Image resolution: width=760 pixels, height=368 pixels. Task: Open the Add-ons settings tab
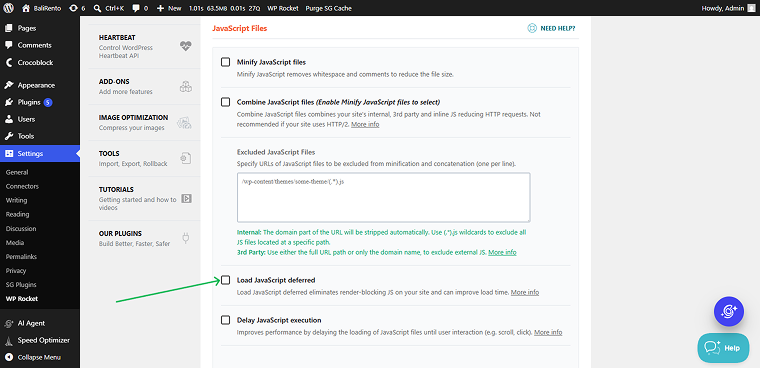click(x=145, y=86)
